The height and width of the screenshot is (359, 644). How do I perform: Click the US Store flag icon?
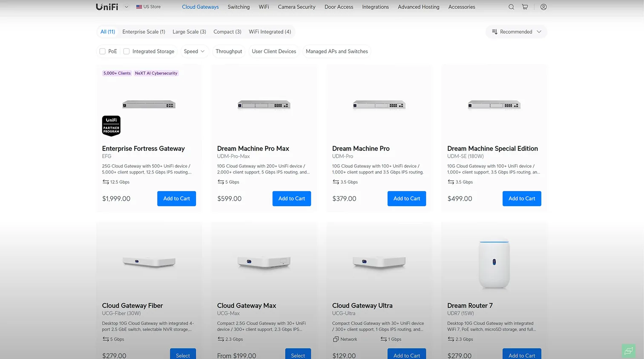pos(139,7)
